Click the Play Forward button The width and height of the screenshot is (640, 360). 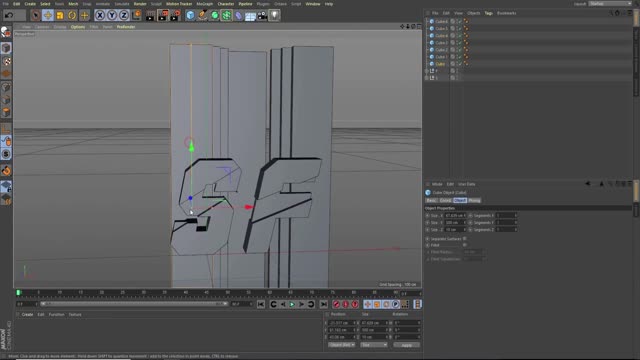click(x=292, y=304)
